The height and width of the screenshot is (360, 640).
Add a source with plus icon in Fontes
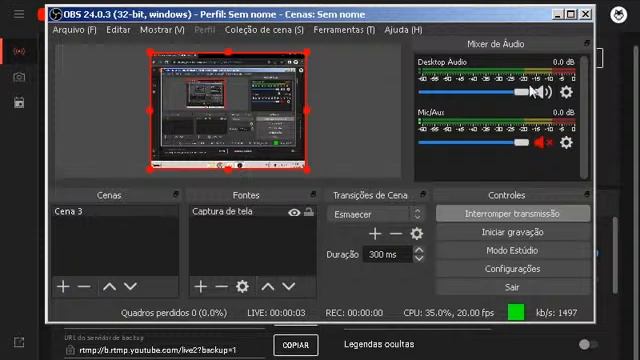pyautogui.click(x=200, y=287)
